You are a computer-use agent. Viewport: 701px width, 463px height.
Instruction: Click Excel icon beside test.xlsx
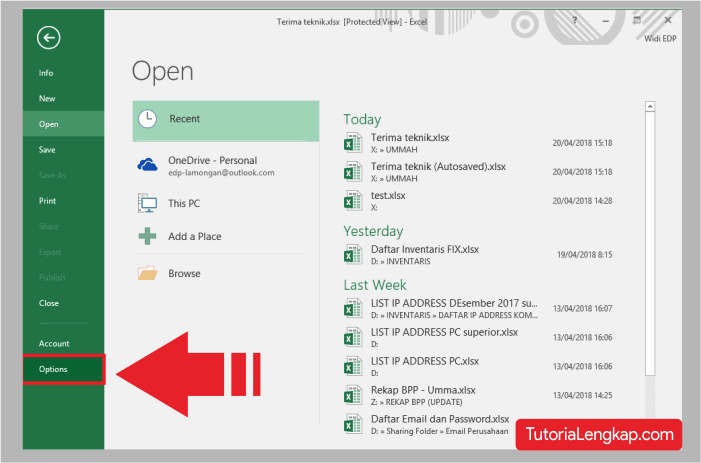click(353, 201)
